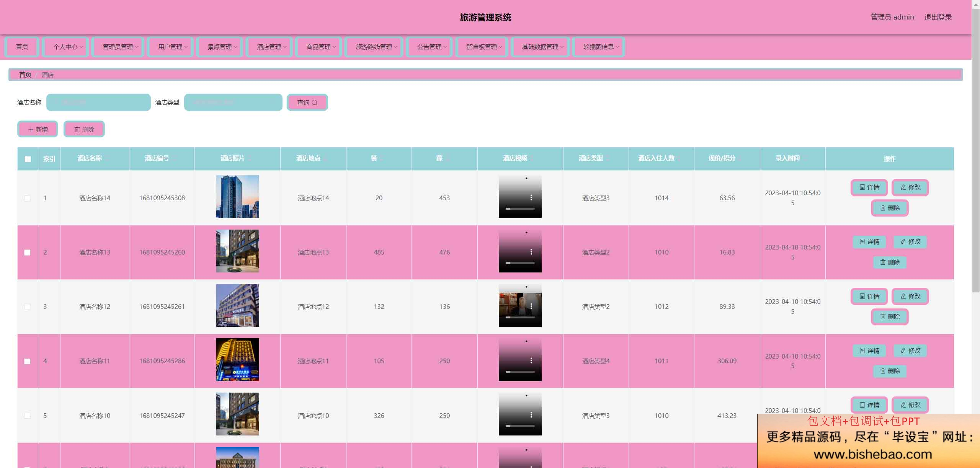Click trash icon in 酒店名称14 row
The image size is (980, 468).
pos(883,208)
